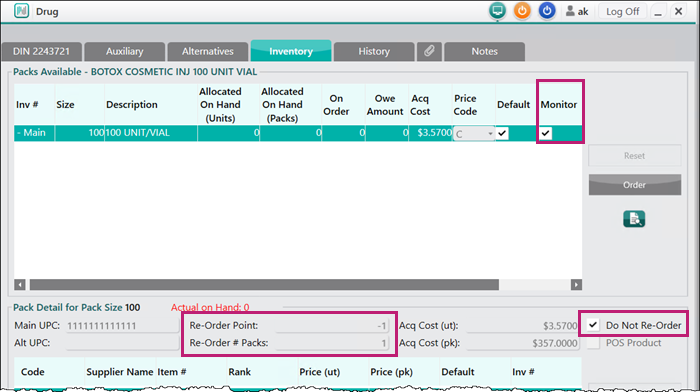Click the 100 UNIT/VIAL description cell

(x=151, y=133)
